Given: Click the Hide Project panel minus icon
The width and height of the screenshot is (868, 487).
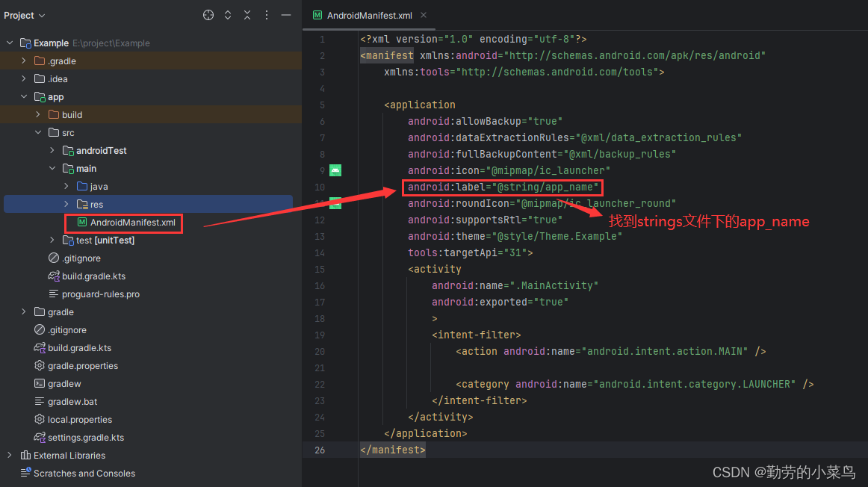Looking at the screenshot, I should pos(286,14).
